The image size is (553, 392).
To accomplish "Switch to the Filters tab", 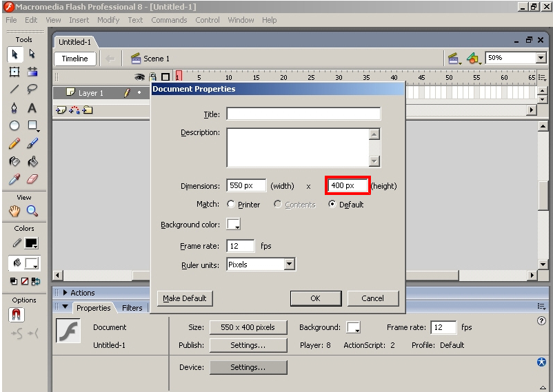I will point(132,308).
